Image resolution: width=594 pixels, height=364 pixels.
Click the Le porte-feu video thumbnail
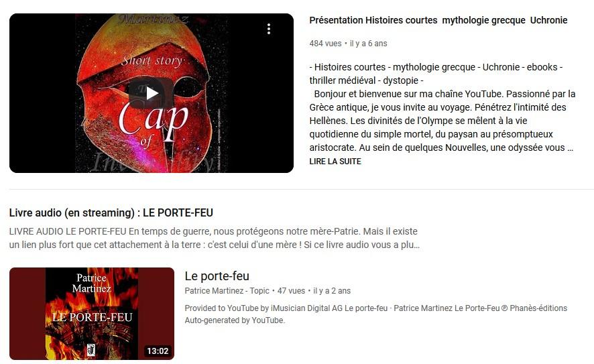[92, 314]
